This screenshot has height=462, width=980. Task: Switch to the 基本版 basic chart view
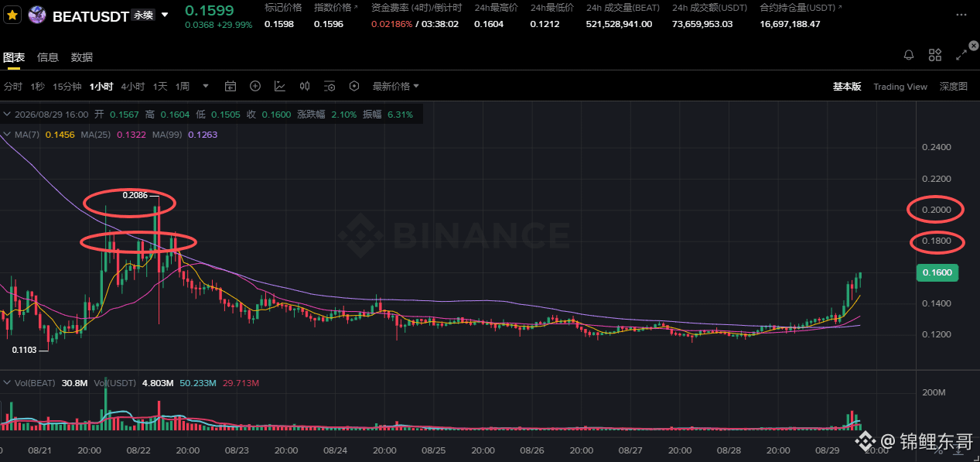coord(847,87)
